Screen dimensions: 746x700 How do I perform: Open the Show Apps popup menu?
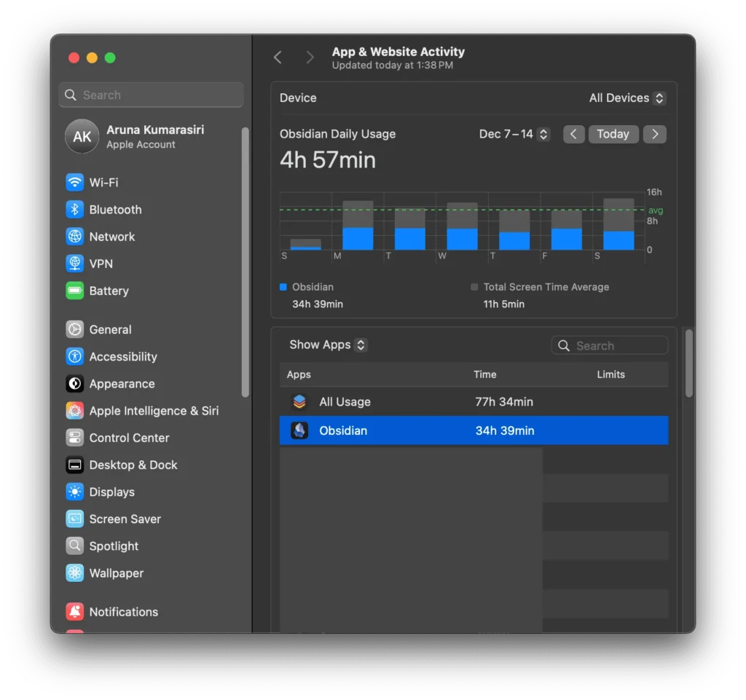pyautogui.click(x=327, y=345)
